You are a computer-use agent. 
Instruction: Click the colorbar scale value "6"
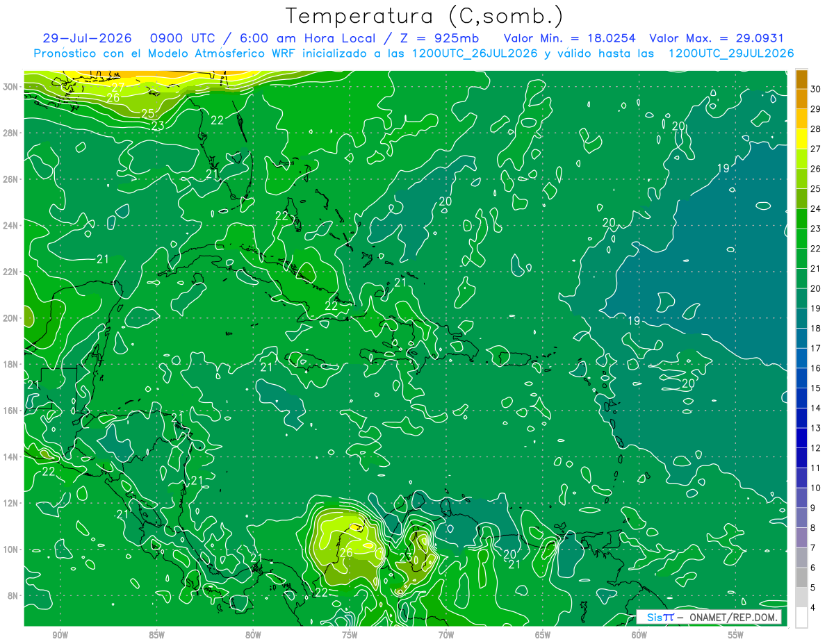pyautogui.click(x=813, y=568)
